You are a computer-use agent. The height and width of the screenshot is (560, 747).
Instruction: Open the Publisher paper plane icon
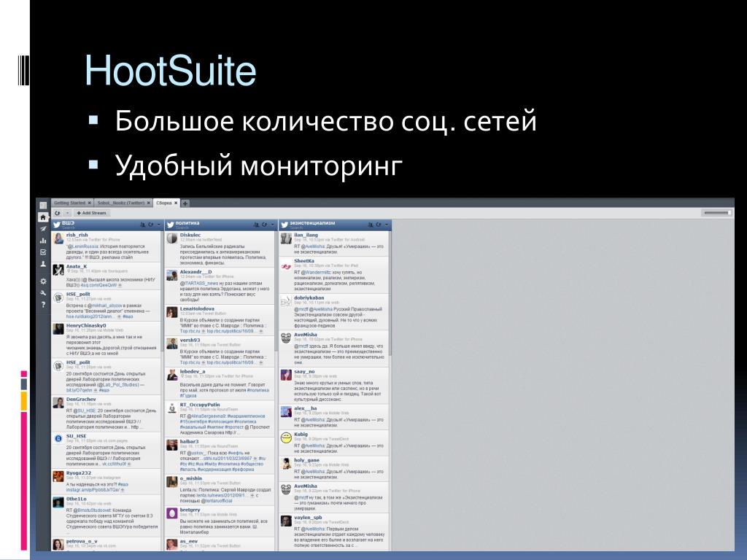coord(43,228)
